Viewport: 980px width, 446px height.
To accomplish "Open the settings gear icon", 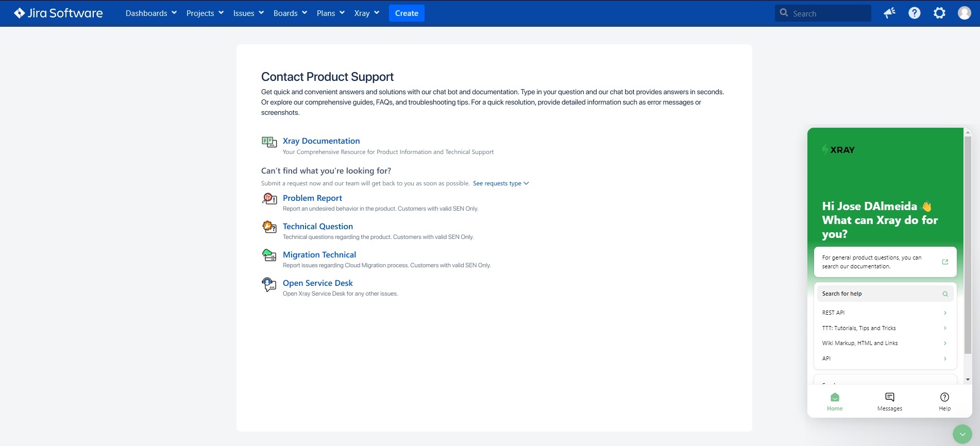I will click(x=940, y=13).
